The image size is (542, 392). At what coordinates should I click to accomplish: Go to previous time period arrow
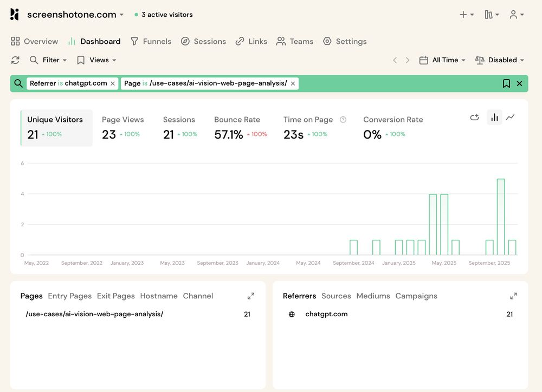tap(395, 60)
